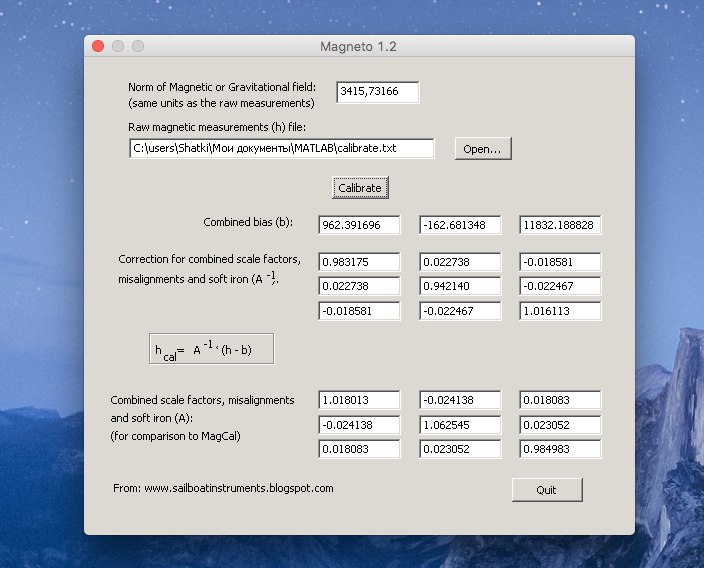Select the raw measurements file path field
This screenshot has width=704, height=568.
[282, 149]
